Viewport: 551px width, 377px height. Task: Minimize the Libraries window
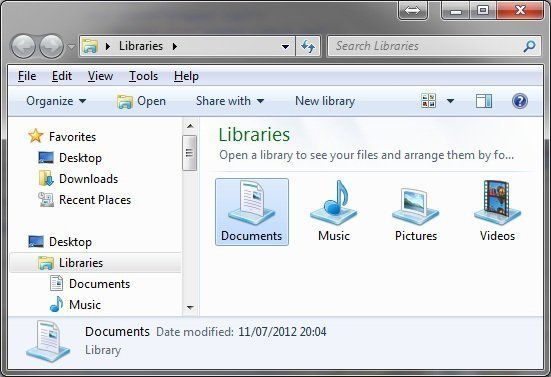[456, 10]
